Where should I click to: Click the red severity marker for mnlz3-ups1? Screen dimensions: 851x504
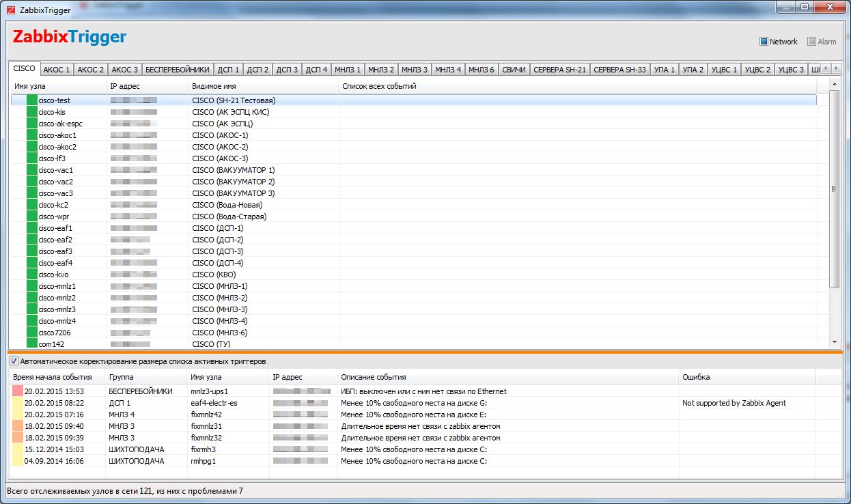point(18,391)
